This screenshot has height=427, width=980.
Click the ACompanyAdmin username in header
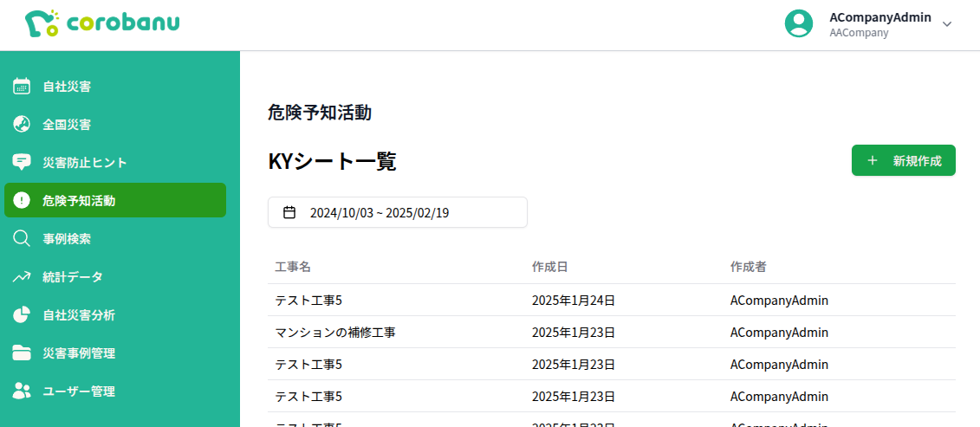[x=880, y=17]
